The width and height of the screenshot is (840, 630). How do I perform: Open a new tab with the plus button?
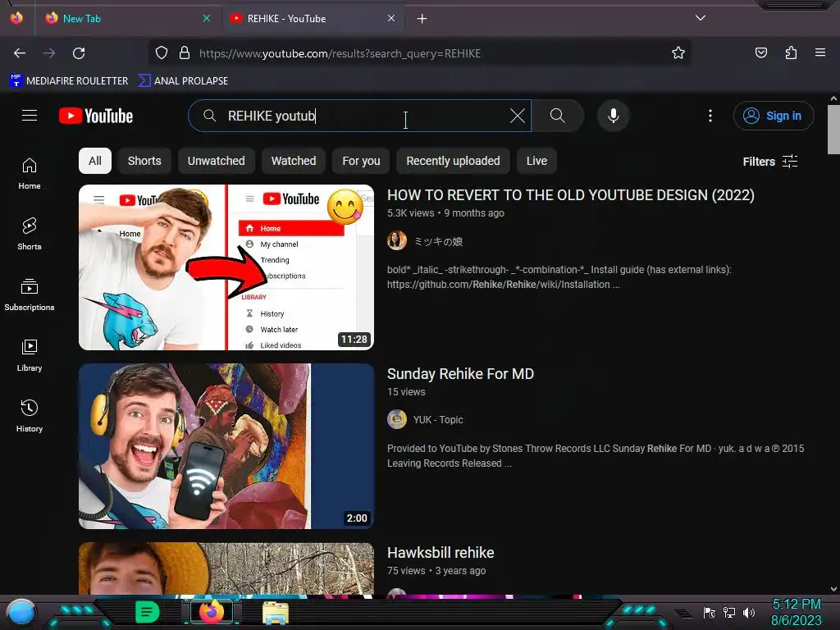pyautogui.click(x=422, y=19)
